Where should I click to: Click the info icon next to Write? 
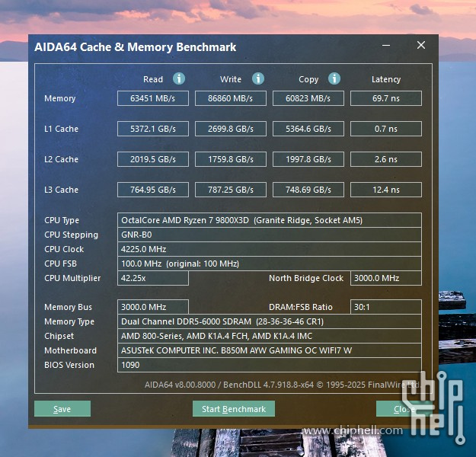click(258, 78)
